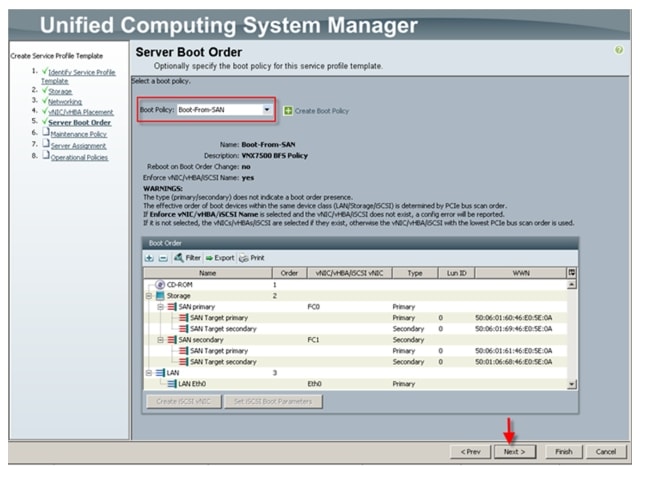Screen dimensions: 649x482
Task: Click the Boot Order table scroll-down arrow
Action: (572, 384)
